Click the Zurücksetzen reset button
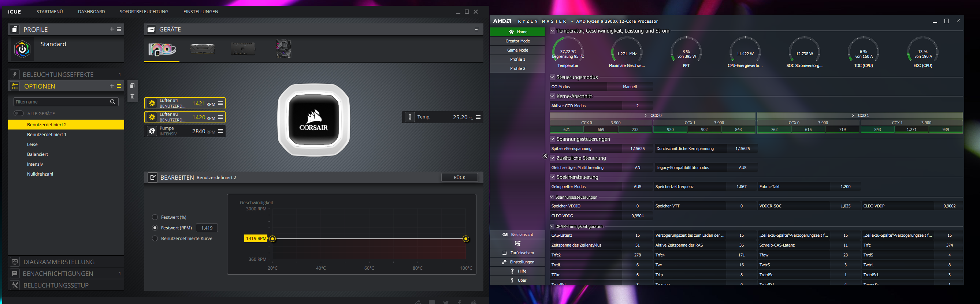Viewport: 980px width, 304px height. click(518, 253)
